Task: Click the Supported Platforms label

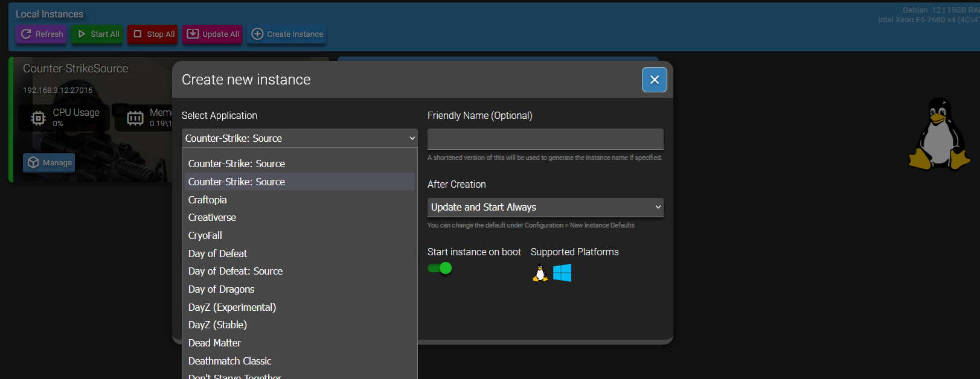Action: 575,252
